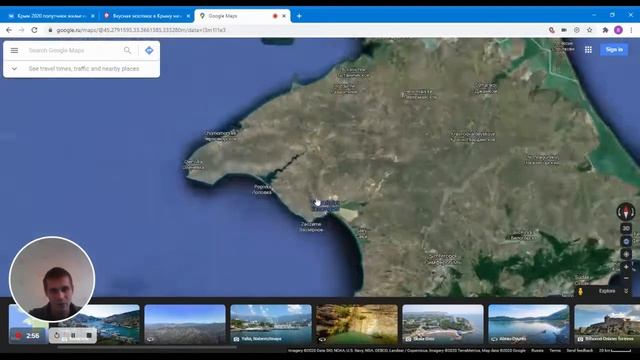Open the Google apps grid

(588, 49)
